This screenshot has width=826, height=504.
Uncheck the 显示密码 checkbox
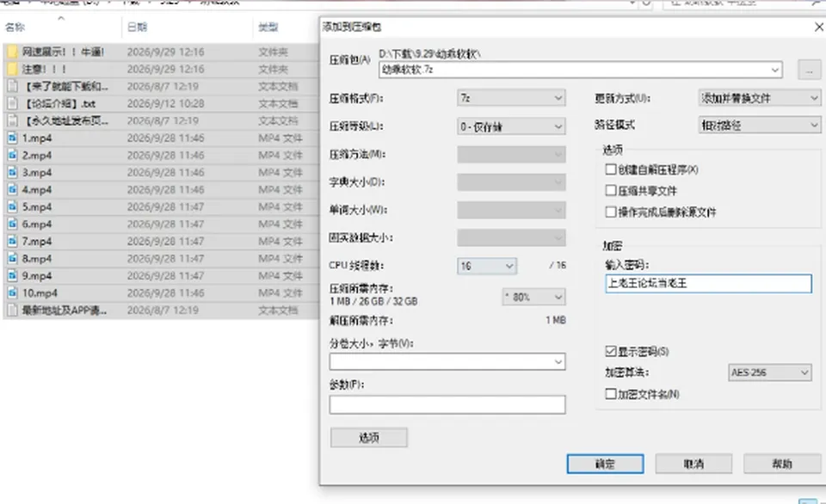[x=611, y=351]
